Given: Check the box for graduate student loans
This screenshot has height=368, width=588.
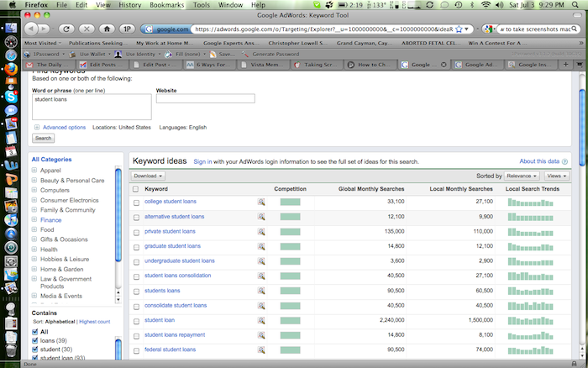Looking at the screenshot, I should click(x=136, y=246).
